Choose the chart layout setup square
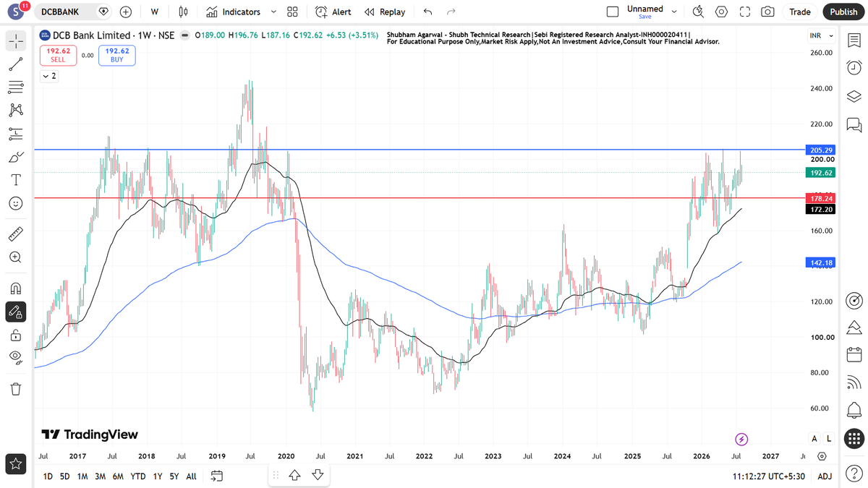Image resolution: width=868 pixels, height=488 pixels. pos(613,12)
